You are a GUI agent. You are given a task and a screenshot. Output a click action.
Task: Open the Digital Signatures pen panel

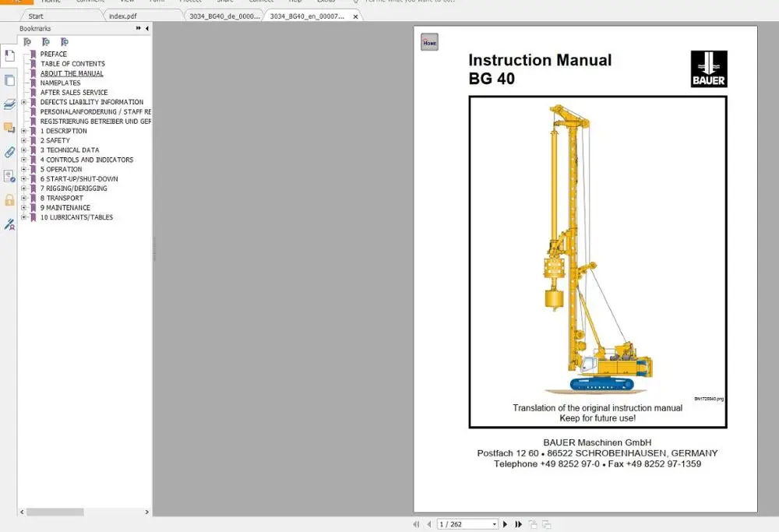[9, 224]
